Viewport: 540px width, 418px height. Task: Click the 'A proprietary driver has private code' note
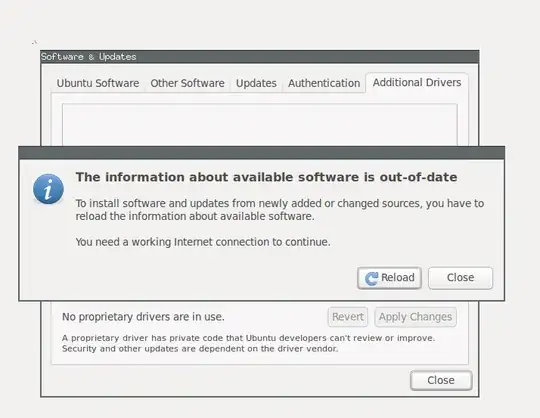[x=248, y=343]
